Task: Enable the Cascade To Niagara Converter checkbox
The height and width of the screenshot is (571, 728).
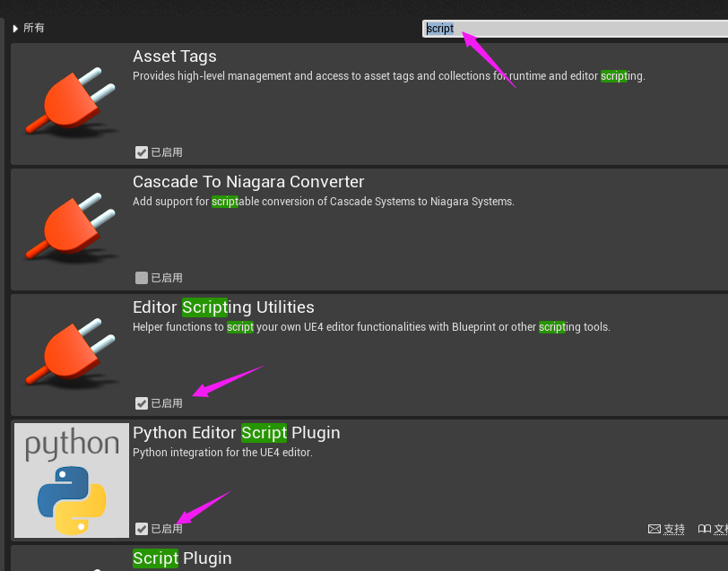Action: pos(141,278)
